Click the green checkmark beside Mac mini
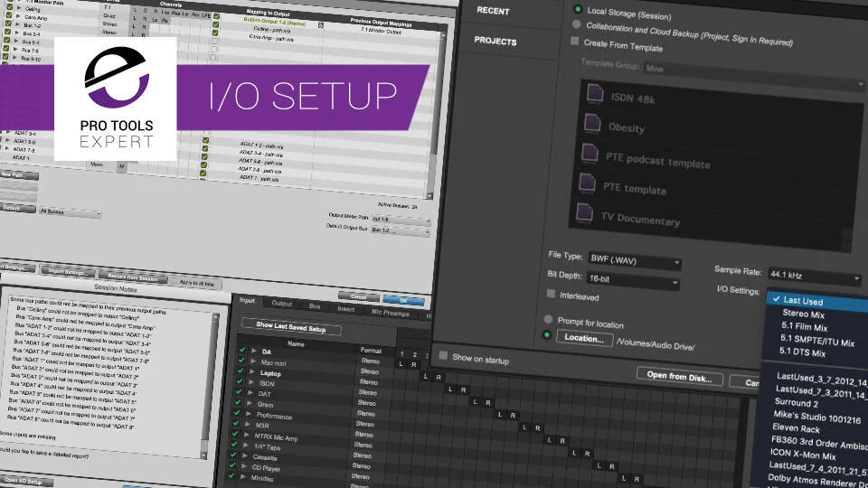The height and width of the screenshot is (488, 868). click(x=241, y=361)
